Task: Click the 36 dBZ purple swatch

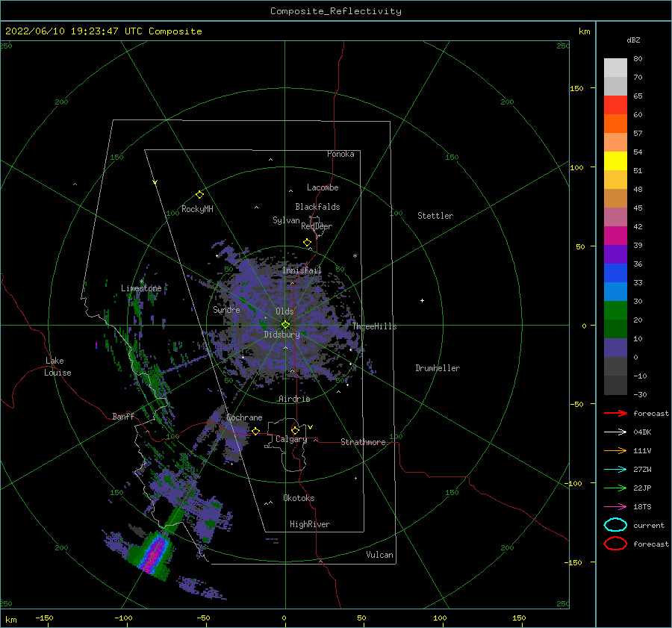Action: point(615,254)
